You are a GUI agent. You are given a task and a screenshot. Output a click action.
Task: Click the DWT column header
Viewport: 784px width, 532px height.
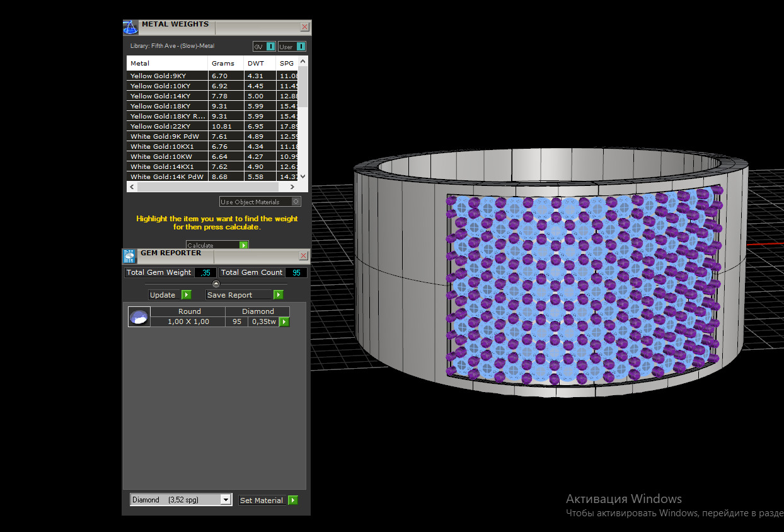point(260,63)
